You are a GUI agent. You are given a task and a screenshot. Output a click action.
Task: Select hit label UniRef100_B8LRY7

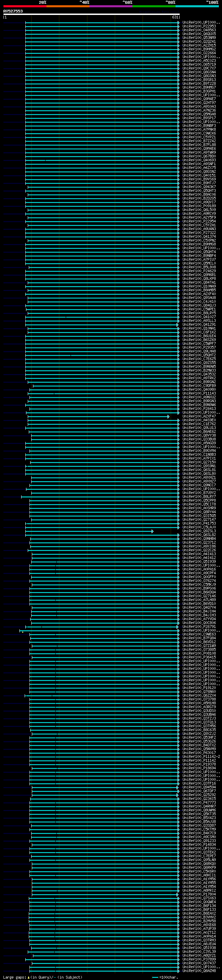tap(199, 496)
